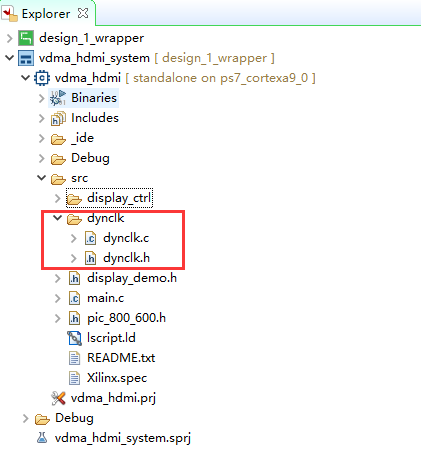The height and width of the screenshot is (452, 421).
Task: Expand the display_demo.h file outline
Action: pos(57,278)
